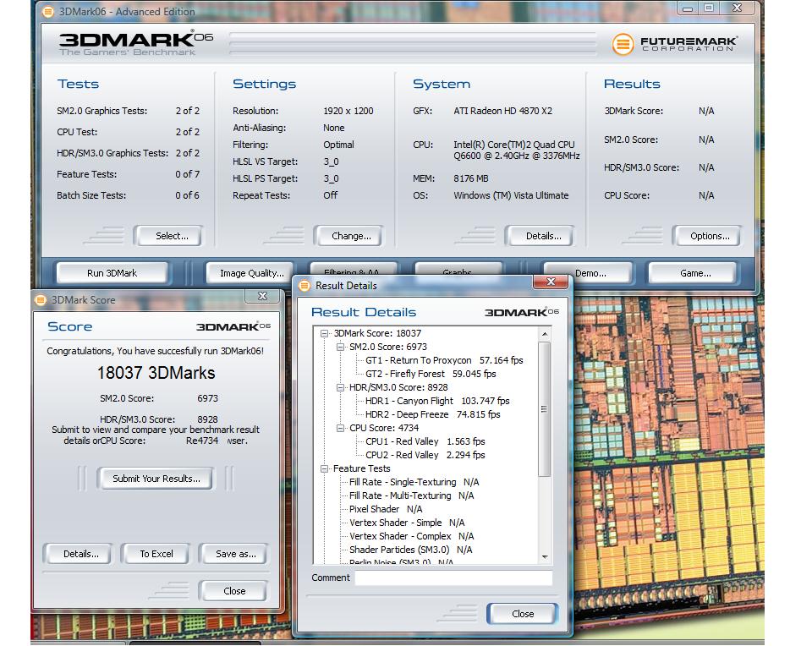Image resolution: width=812 pixels, height=646 pixels.
Task: Collapse the Feature Tests tree node
Action: coord(325,468)
